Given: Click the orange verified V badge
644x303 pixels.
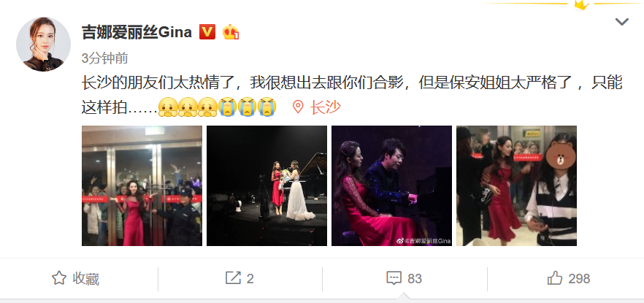Looking at the screenshot, I should click(x=207, y=31).
